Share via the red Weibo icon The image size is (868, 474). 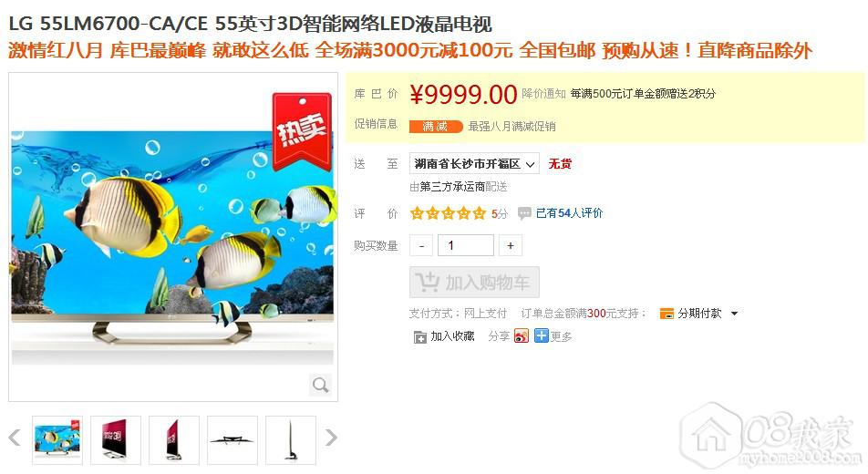coord(521,336)
